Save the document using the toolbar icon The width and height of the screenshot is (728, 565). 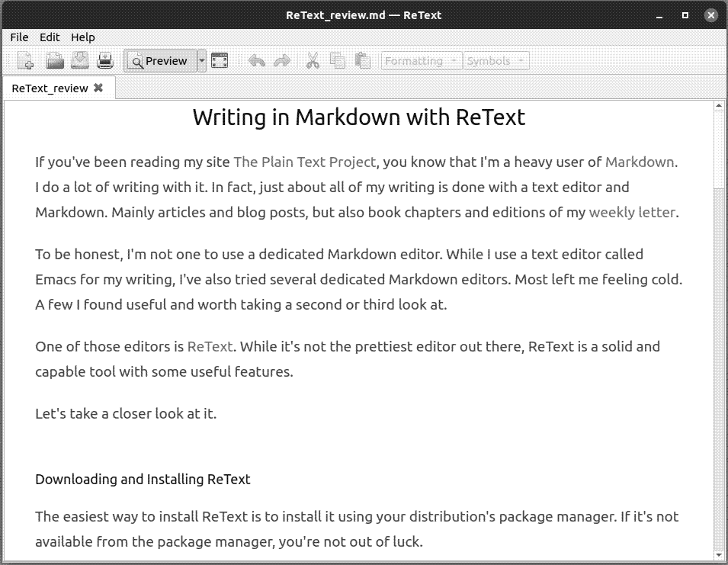click(80, 61)
